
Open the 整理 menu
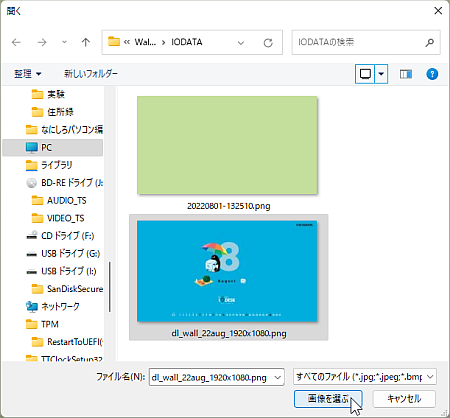pos(28,74)
